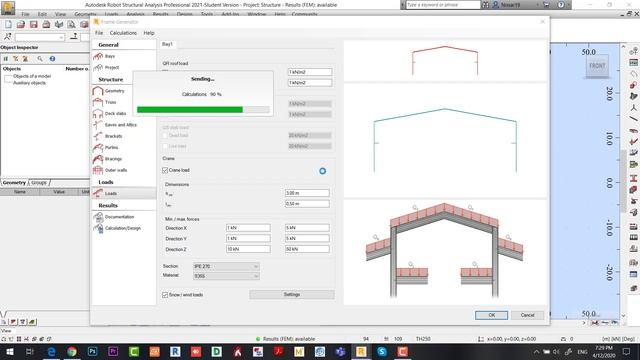Open Microsoft Edge from taskbar
The image size is (640, 360).
pyautogui.click(x=51, y=351)
